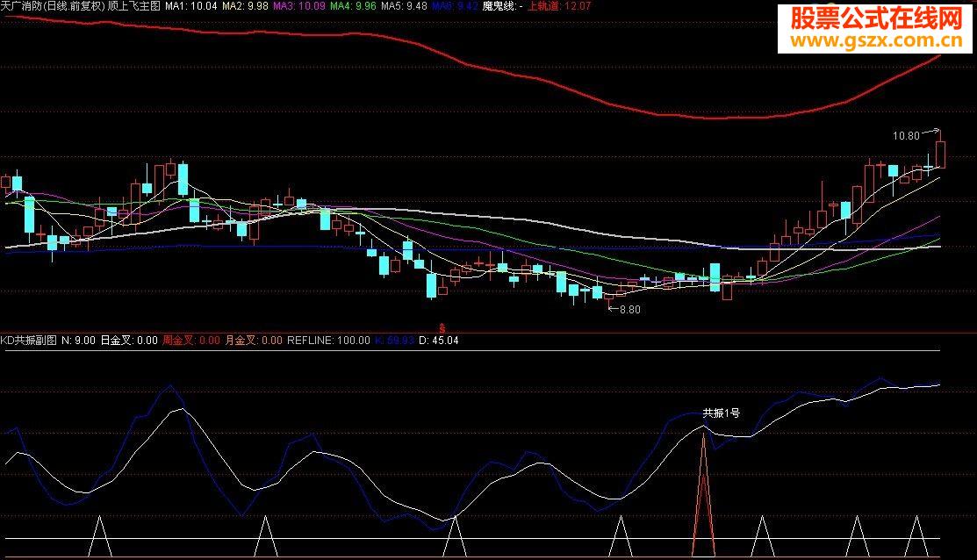
Task: Select the green MA4: 9.96 legend label
Action: coord(353,6)
